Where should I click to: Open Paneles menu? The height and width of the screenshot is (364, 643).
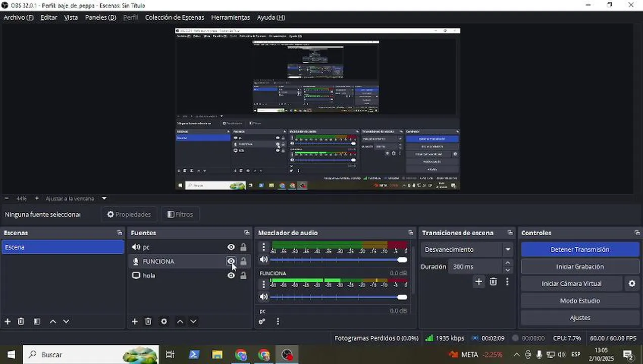tap(101, 17)
